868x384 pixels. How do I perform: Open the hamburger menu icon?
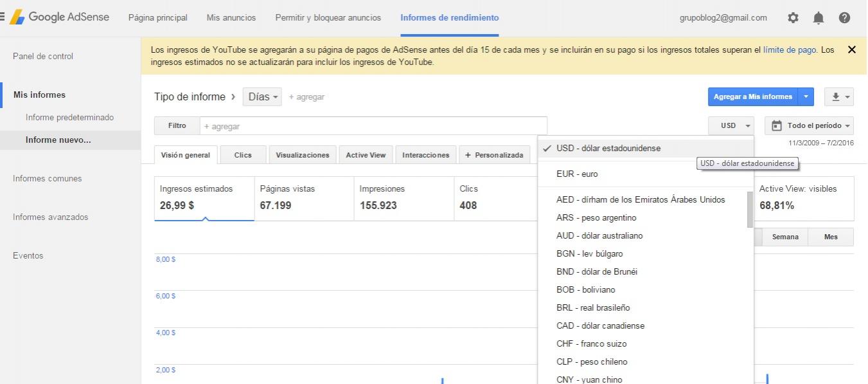(3, 17)
